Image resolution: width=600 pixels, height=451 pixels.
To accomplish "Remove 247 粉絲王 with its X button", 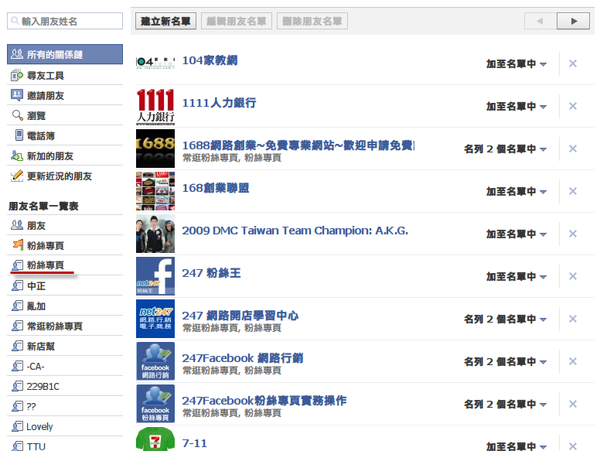I will (x=572, y=276).
